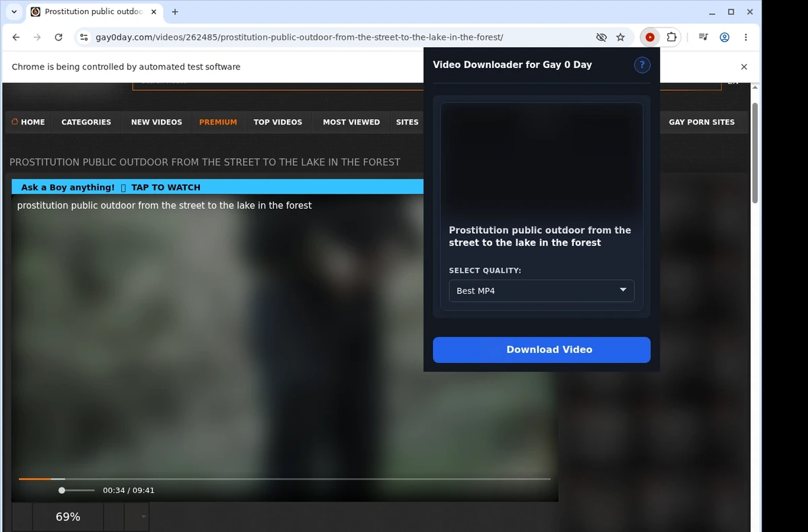Open the NEW VIDEOS menu item
This screenshot has width=808, height=532.
click(x=156, y=122)
